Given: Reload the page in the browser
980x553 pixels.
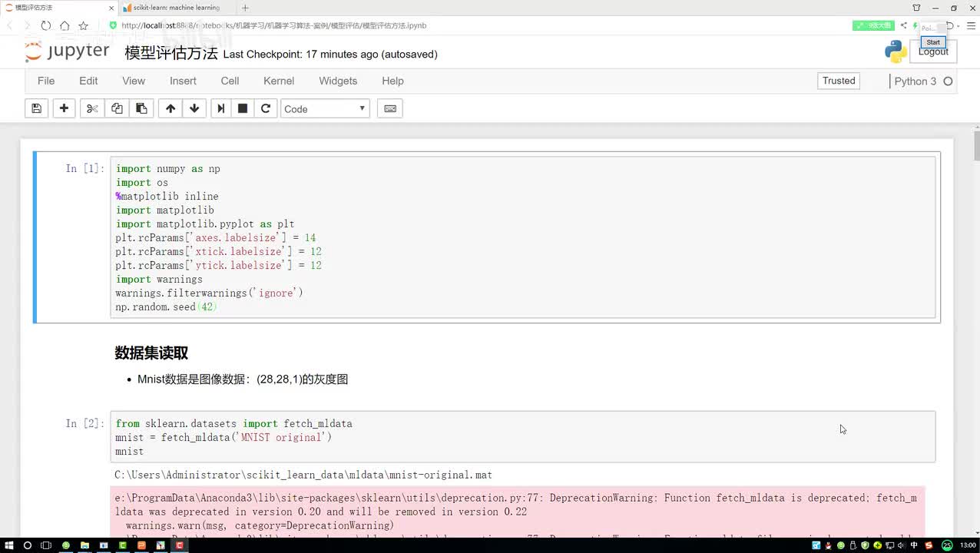Looking at the screenshot, I should click(x=46, y=25).
